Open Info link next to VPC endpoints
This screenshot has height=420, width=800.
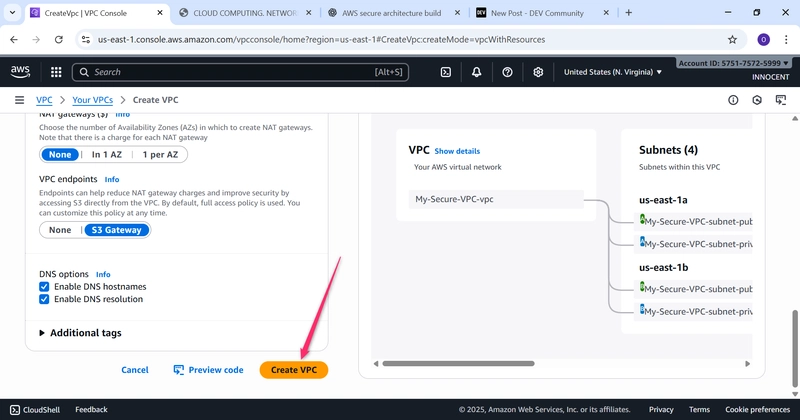112,180
